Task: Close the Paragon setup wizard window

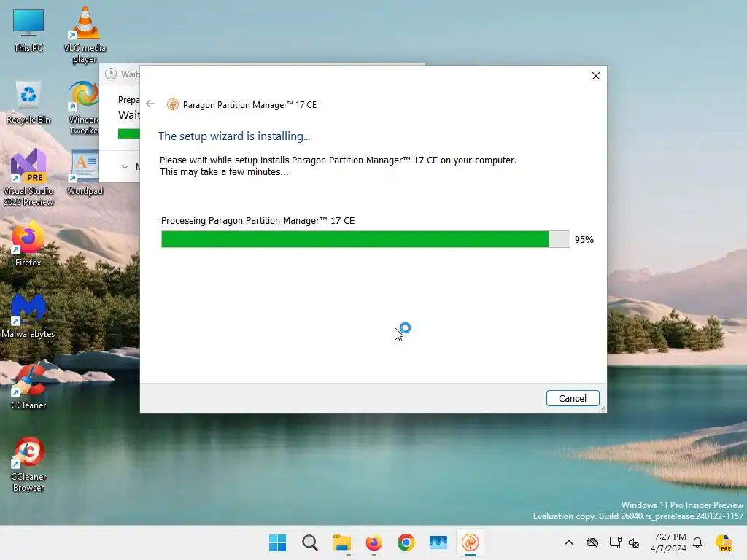Action: [x=595, y=76]
